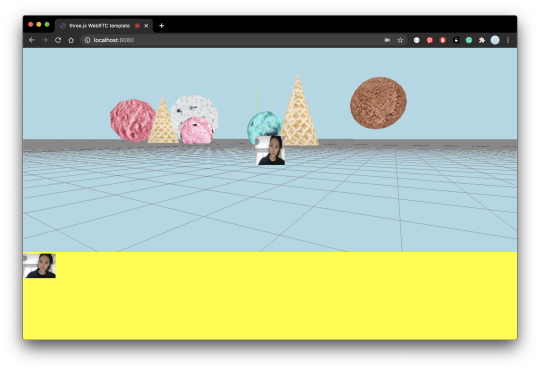Open the extensions puzzle piece menu
The image size is (540, 370).
482,40
